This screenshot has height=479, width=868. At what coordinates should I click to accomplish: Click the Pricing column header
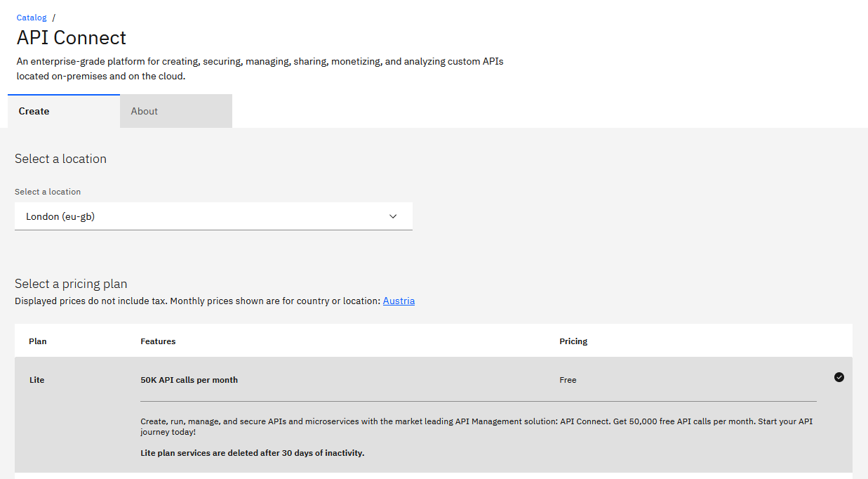tap(573, 341)
